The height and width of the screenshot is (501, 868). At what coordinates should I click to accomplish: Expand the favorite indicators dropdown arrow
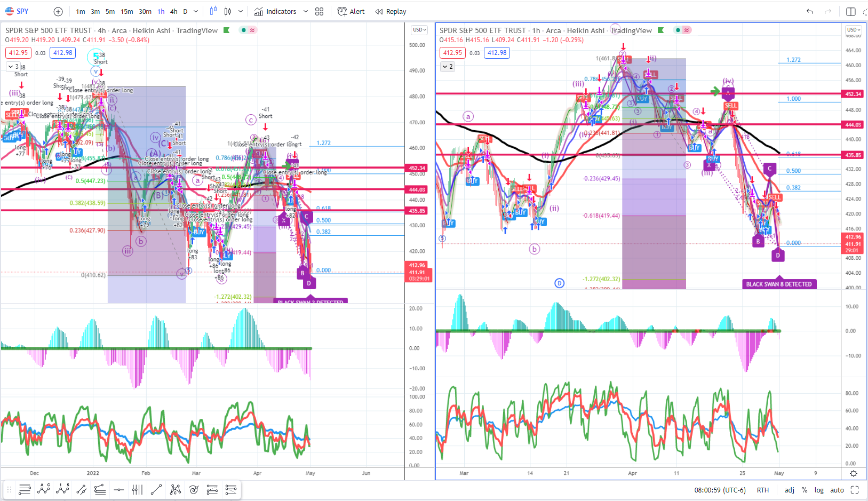click(306, 11)
